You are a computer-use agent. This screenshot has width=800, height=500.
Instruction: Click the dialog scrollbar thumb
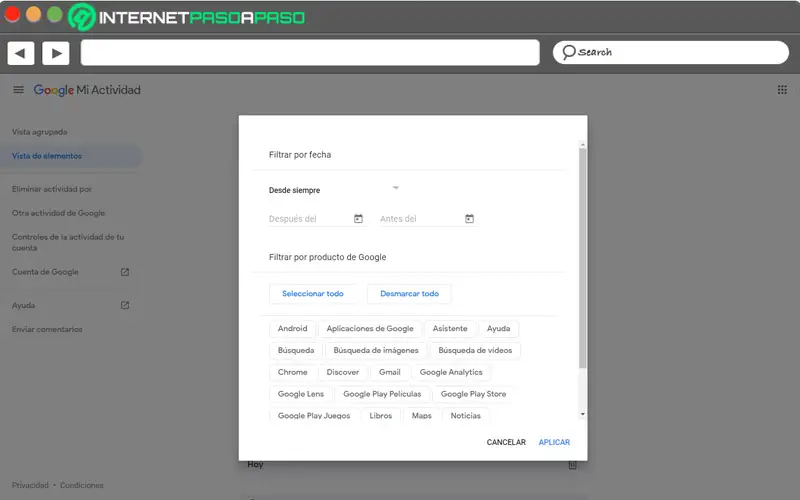click(x=582, y=258)
